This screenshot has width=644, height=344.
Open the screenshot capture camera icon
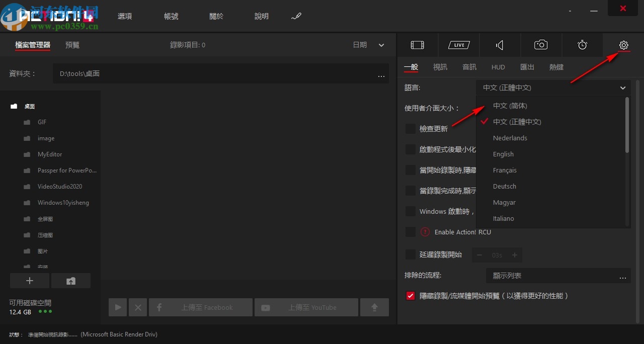[x=541, y=45]
